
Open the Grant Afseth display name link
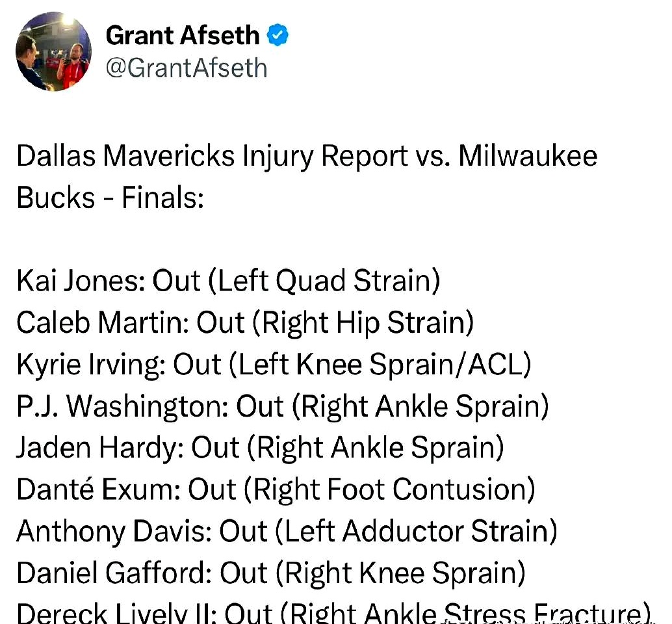[182, 35]
